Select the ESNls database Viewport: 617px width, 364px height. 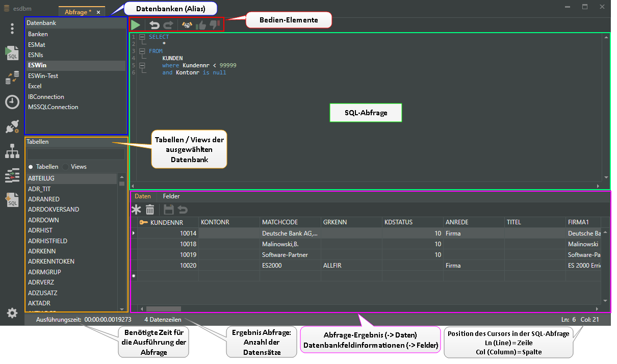click(x=75, y=55)
